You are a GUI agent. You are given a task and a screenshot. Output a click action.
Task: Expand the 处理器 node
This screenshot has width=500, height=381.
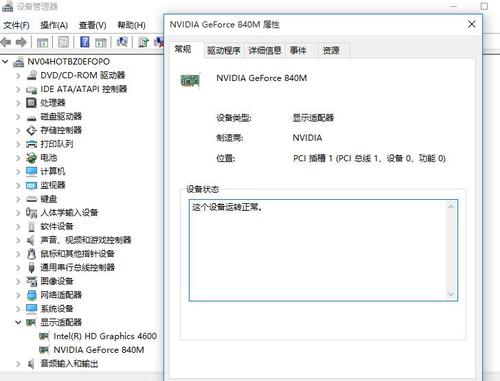[19, 103]
